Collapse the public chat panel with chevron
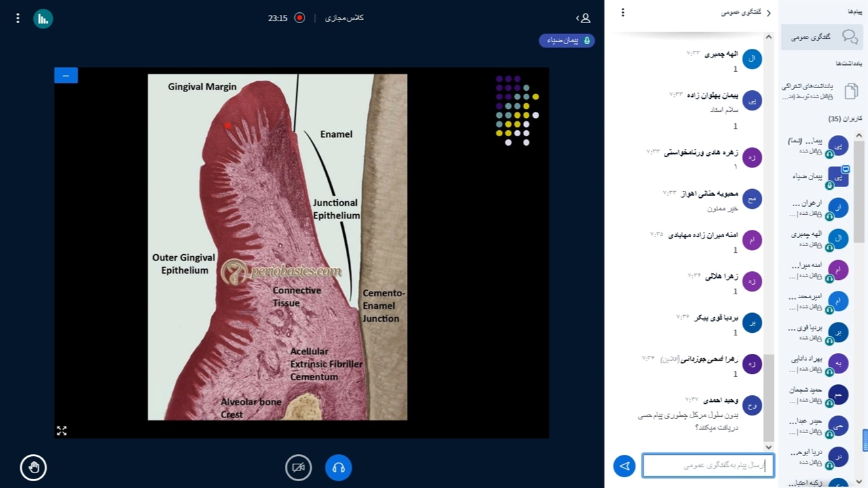This screenshot has width=868, height=488. coord(768,13)
